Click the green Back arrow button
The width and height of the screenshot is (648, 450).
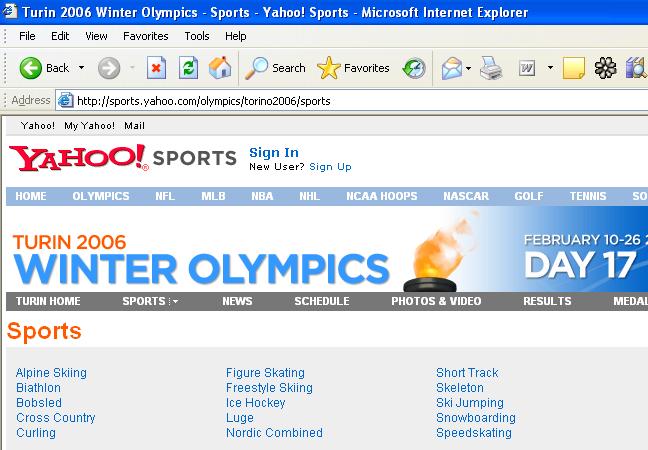click(31, 68)
